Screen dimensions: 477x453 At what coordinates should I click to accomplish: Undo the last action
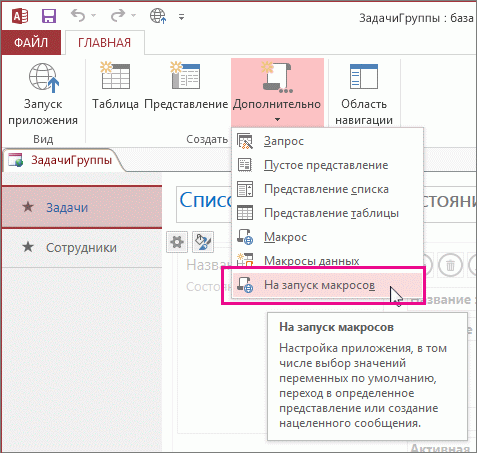(x=78, y=15)
